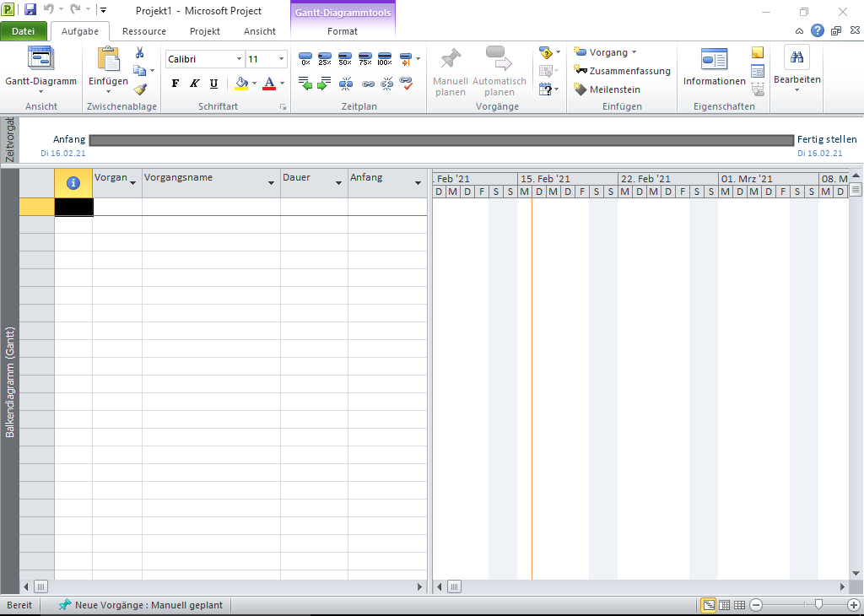Viewport: 864px width, 616px height.
Task: Click the 50% complete progress icon
Action: (x=345, y=59)
